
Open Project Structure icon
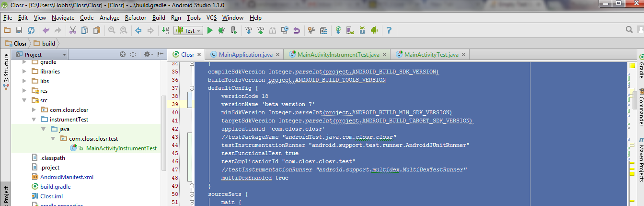tap(323, 30)
